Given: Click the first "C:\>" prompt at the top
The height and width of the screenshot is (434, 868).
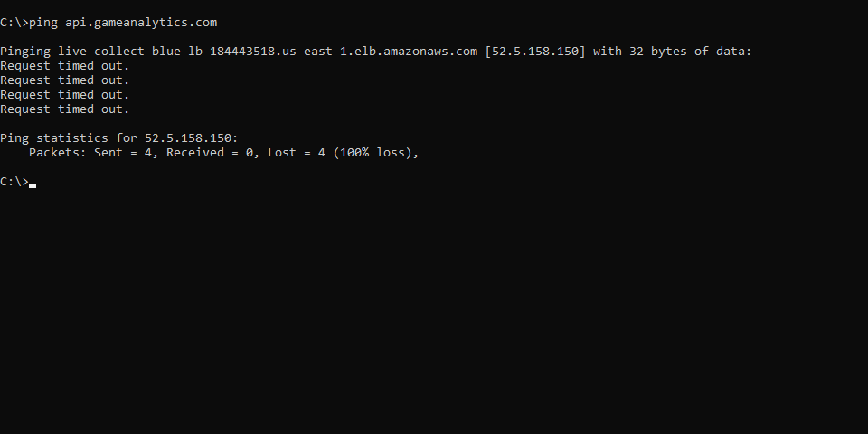Looking at the screenshot, I should 14,22.
